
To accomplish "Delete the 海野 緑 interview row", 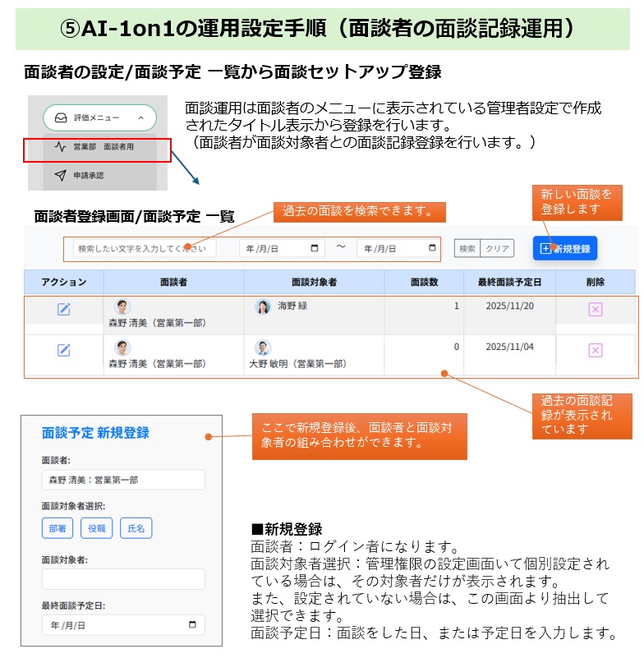I will 596,309.
